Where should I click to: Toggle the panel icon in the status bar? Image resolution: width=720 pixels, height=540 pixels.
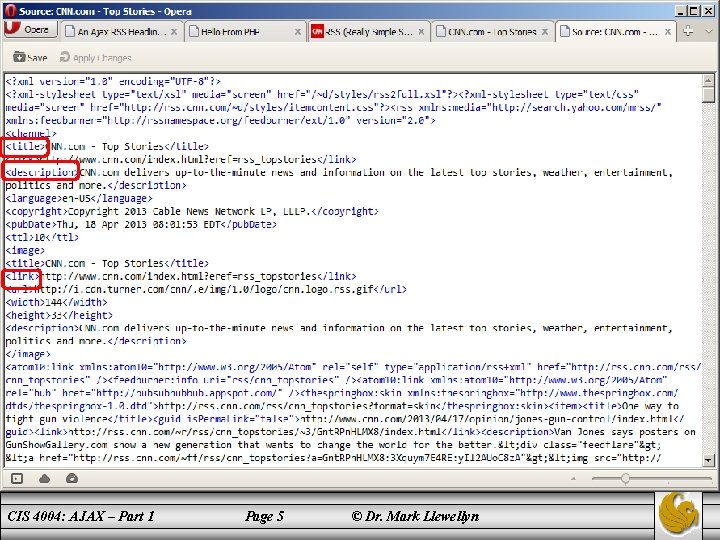click(17, 478)
